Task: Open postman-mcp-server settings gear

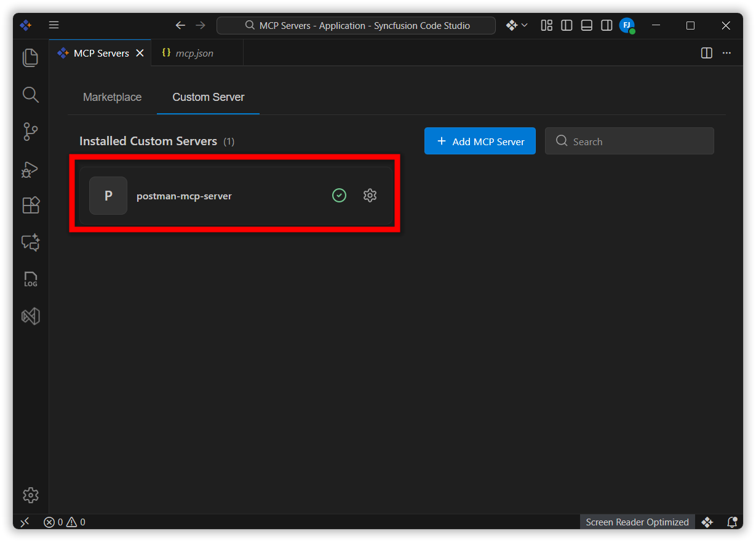Action: coord(370,196)
